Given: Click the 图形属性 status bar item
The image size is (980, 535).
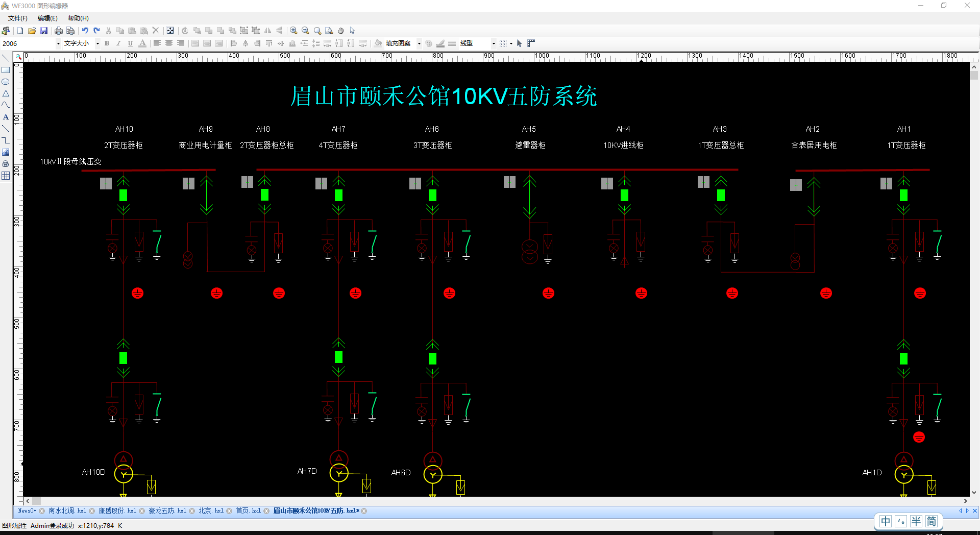Looking at the screenshot, I should coord(14,525).
